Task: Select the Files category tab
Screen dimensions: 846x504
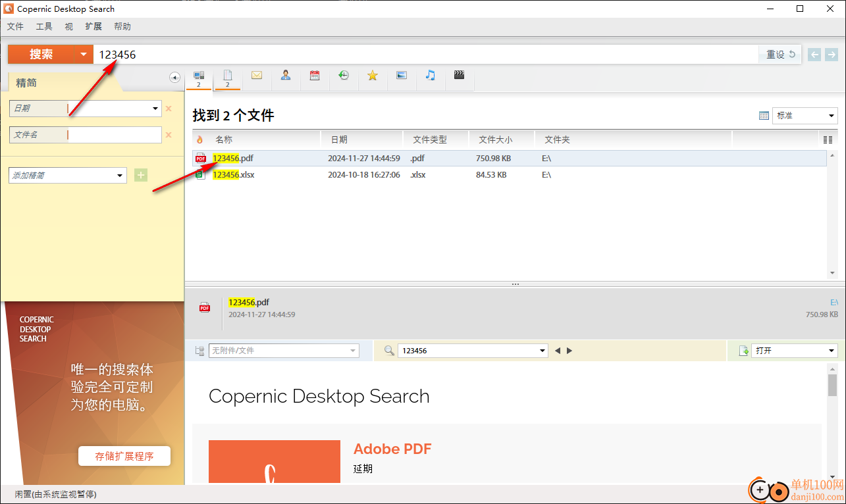Action: click(x=228, y=78)
